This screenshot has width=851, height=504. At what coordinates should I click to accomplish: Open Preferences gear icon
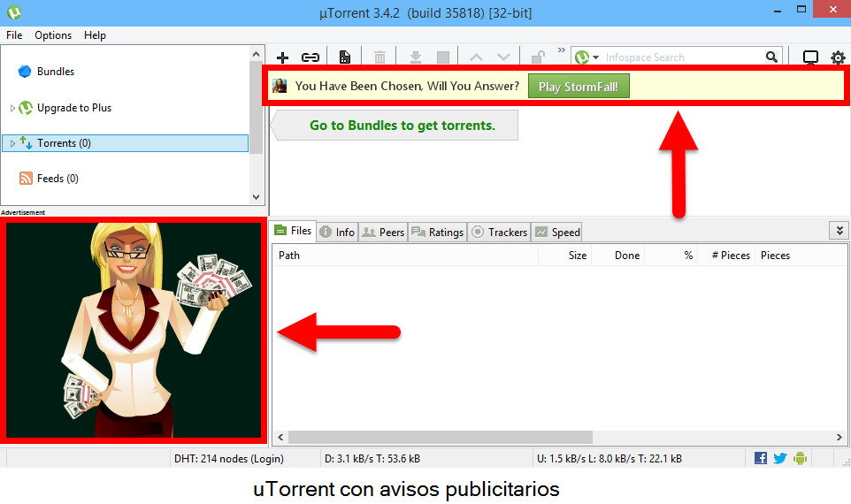(x=838, y=57)
